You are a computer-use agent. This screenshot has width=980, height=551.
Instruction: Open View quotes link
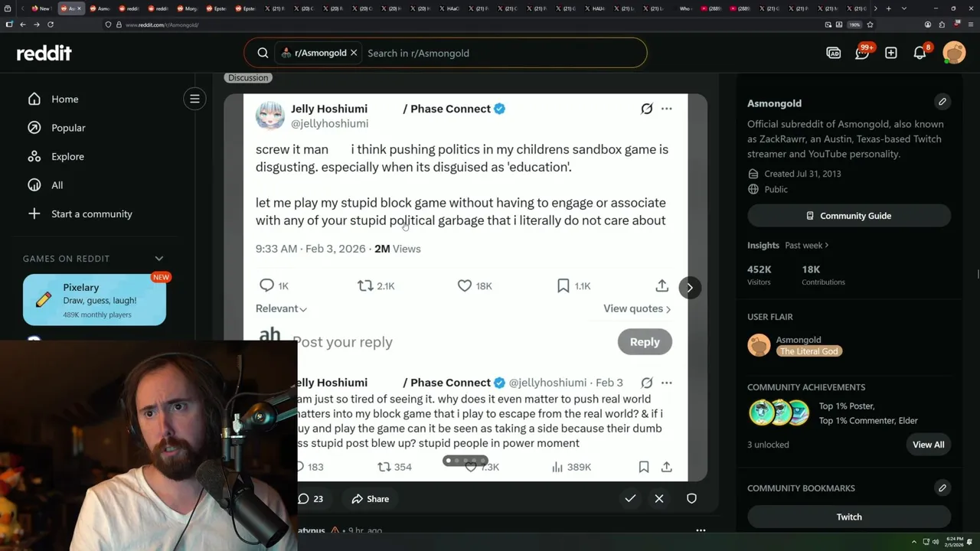637,308
